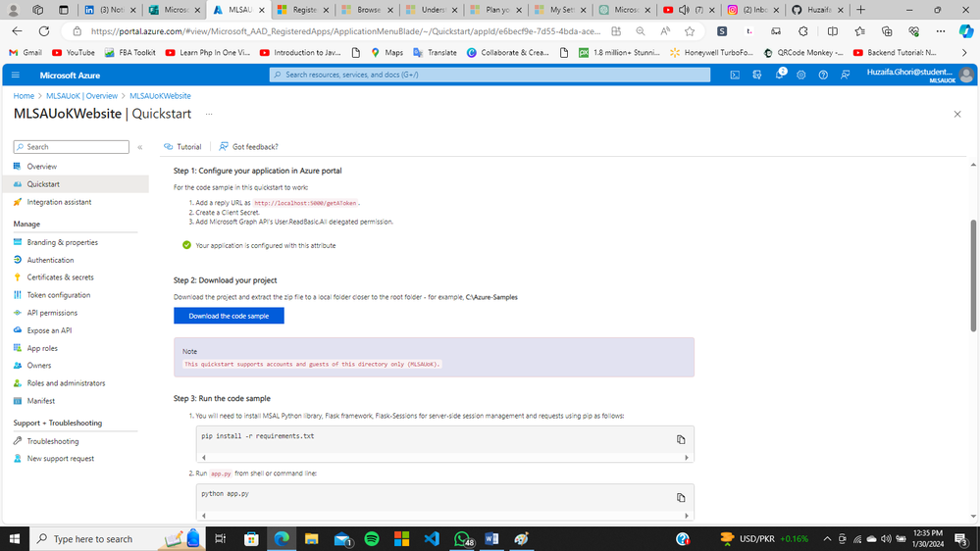The width and height of the screenshot is (980, 551).
Task: Open the account avatar for Huzaifa.Ghori
Action: 966,75
